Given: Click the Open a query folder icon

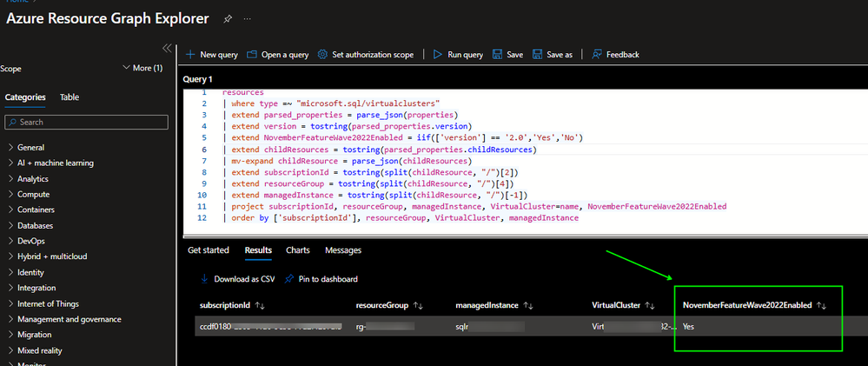Looking at the screenshot, I should coord(252,54).
